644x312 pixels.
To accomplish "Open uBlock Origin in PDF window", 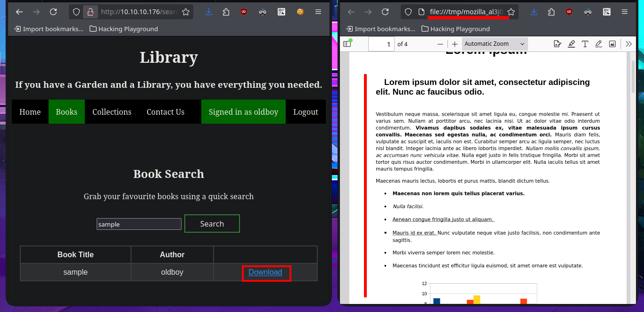I will click(569, 12).
